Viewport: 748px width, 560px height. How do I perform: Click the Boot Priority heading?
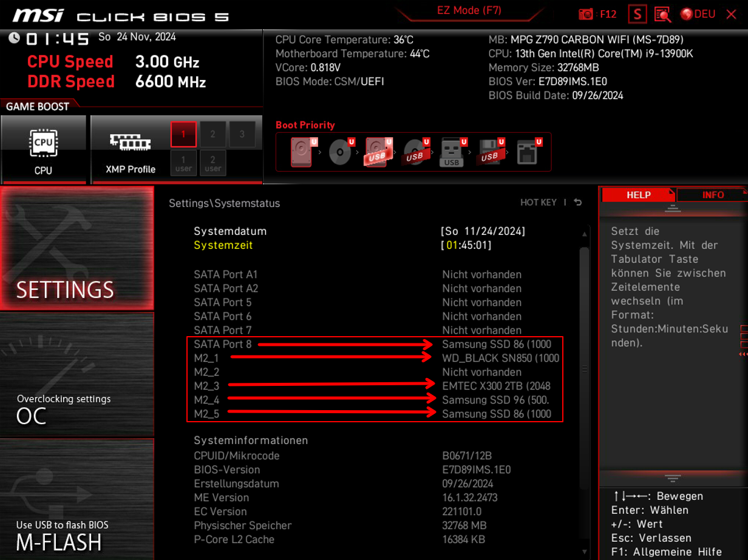(305, 125)
